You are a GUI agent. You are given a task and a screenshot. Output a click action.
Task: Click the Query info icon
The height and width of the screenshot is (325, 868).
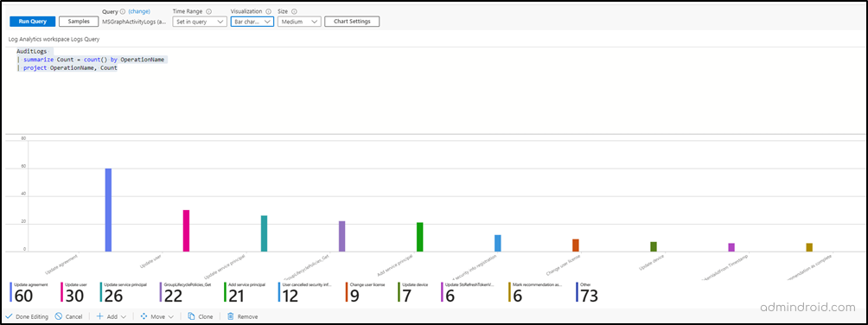point(123,11)
